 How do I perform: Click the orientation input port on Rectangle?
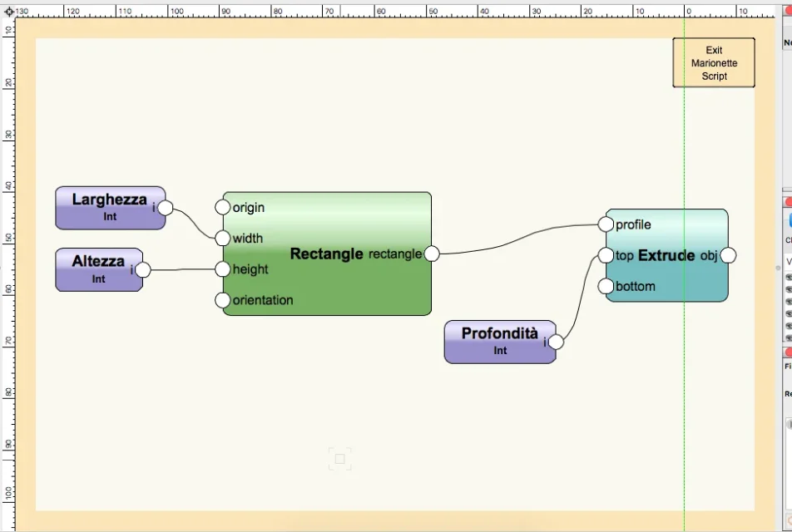222,300
